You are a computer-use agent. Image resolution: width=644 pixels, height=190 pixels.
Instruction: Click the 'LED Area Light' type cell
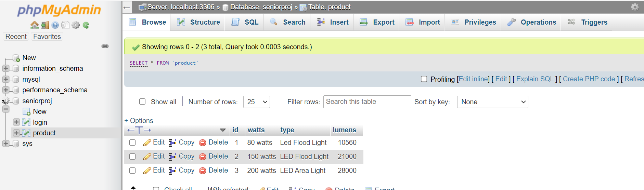303,171
